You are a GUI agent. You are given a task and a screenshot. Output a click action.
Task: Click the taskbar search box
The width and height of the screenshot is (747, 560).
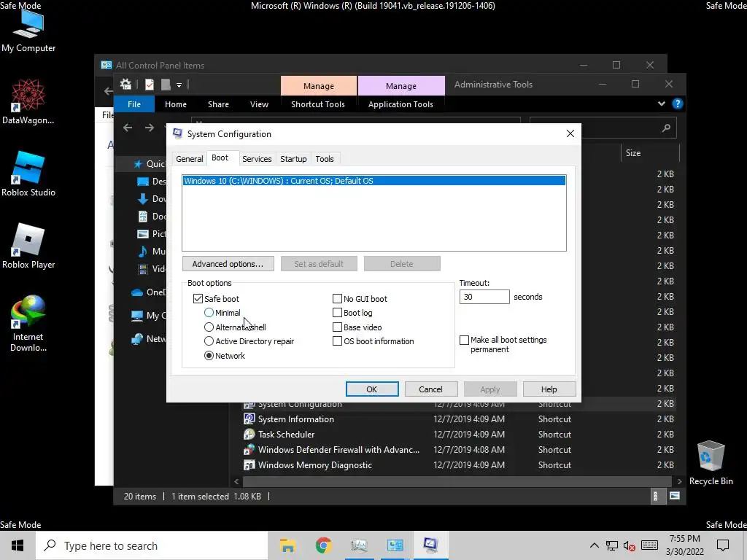pyautogui.click(x=152, y=545)
